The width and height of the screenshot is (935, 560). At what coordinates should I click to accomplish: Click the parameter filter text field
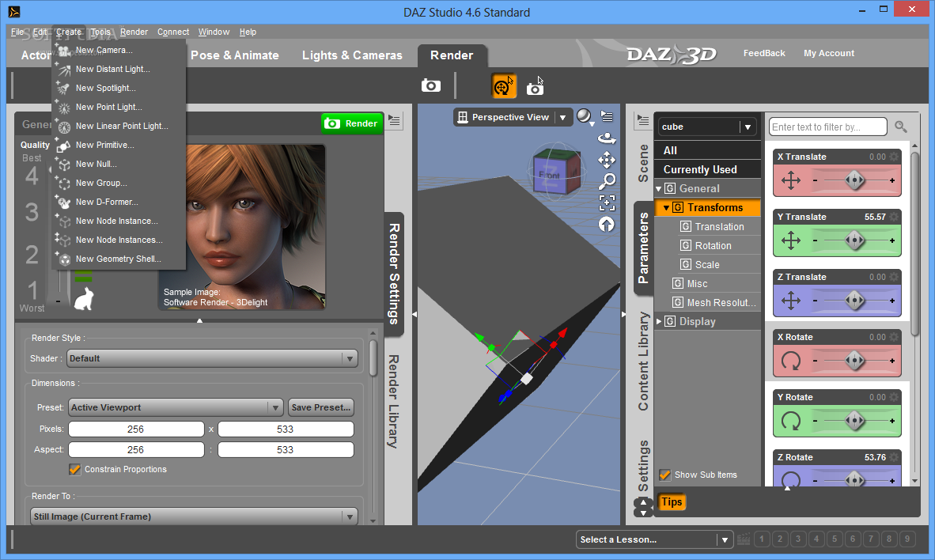pos(827,127)
